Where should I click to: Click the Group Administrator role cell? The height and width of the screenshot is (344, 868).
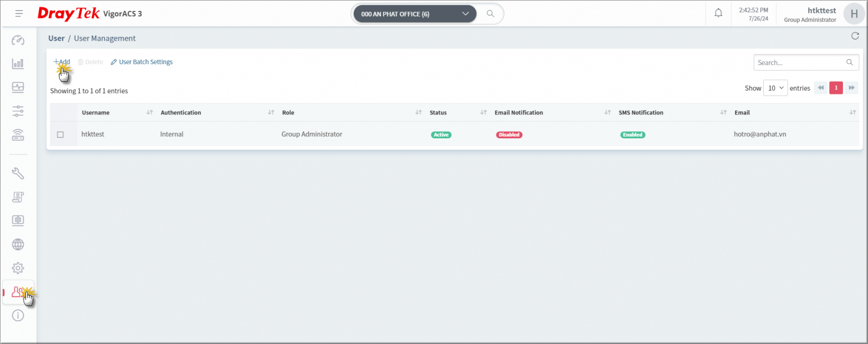tap(312, 134)
